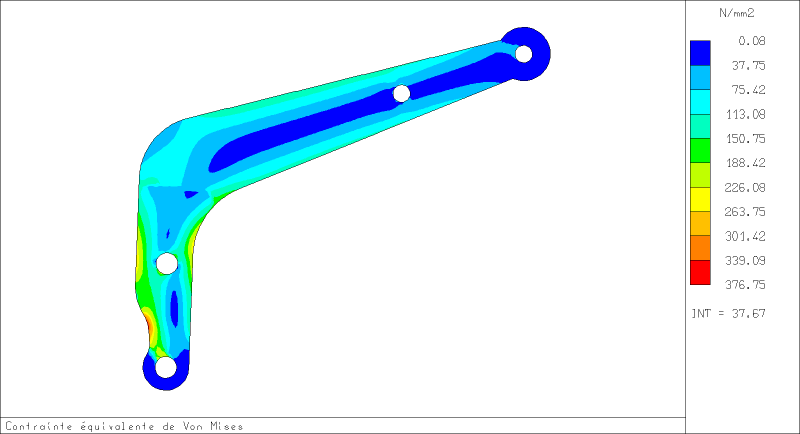Select the legend value 188.42

point(745,163)
